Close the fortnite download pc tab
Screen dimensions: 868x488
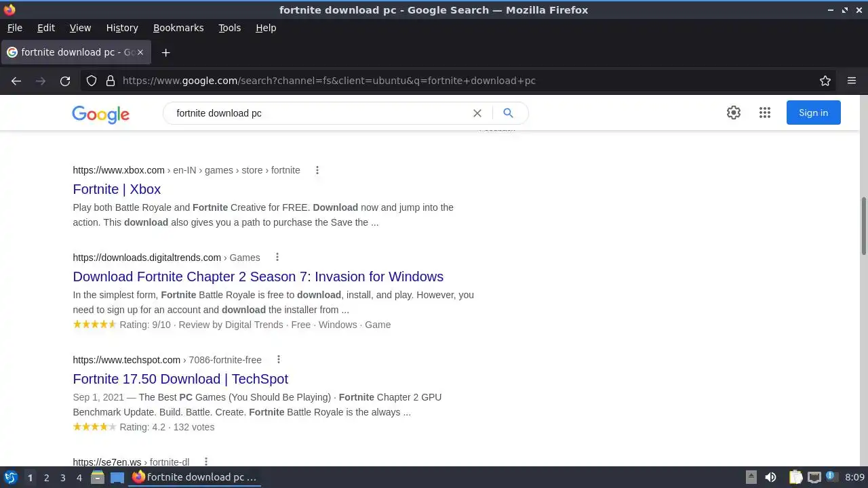coord(140,52)
